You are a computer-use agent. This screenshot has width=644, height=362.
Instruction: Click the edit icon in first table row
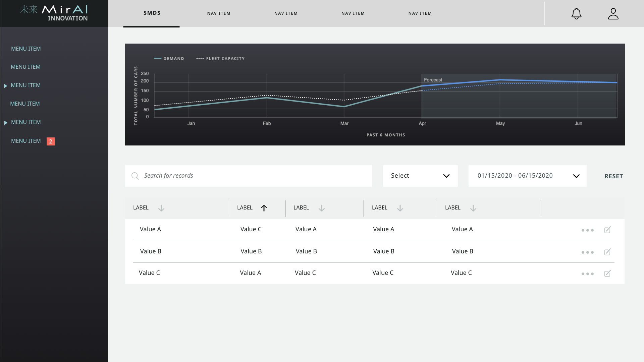tap(607, 230)
